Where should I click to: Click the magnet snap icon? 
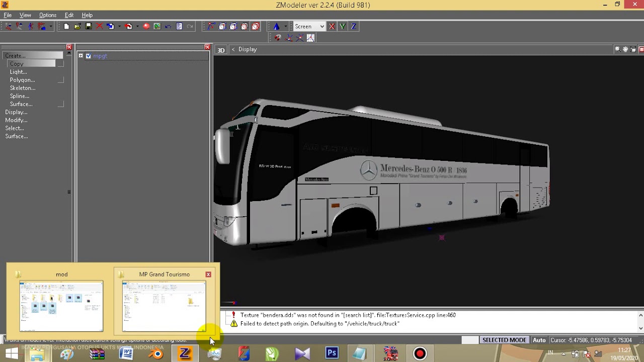278,38
